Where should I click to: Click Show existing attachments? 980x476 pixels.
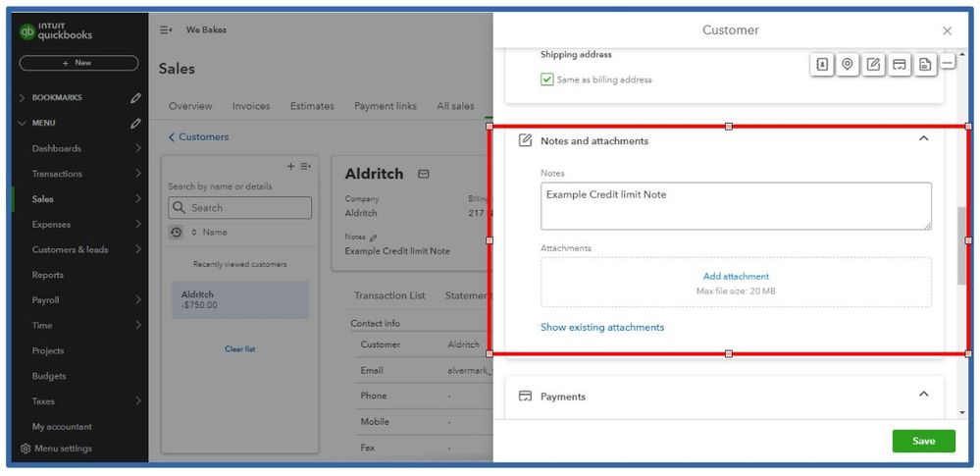coord(602,327)
